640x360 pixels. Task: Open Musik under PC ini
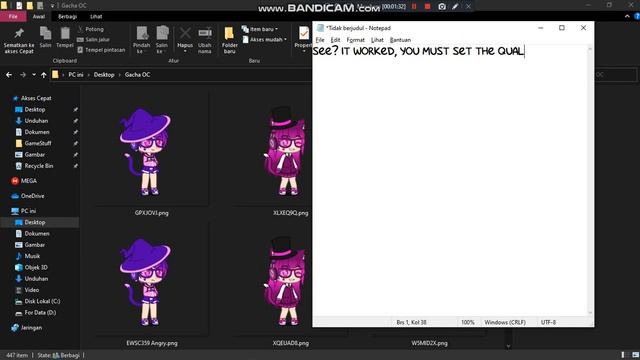pos(32,256)
